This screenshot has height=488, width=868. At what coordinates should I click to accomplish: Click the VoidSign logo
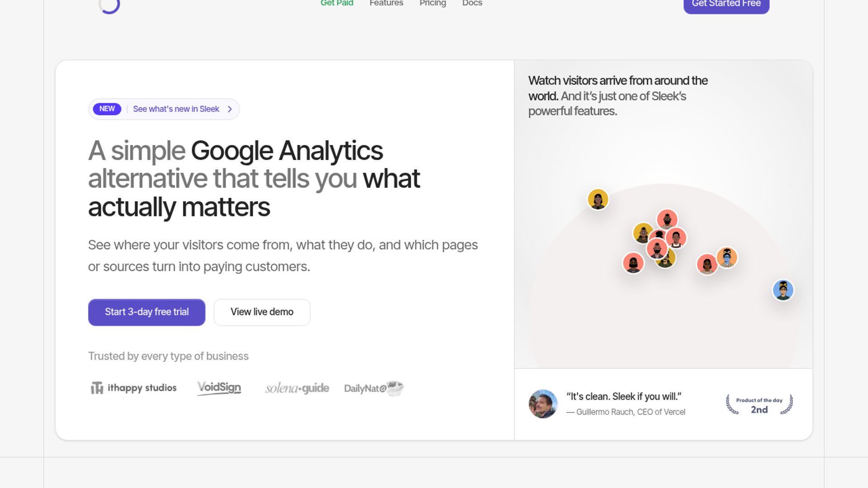point(219,388)
